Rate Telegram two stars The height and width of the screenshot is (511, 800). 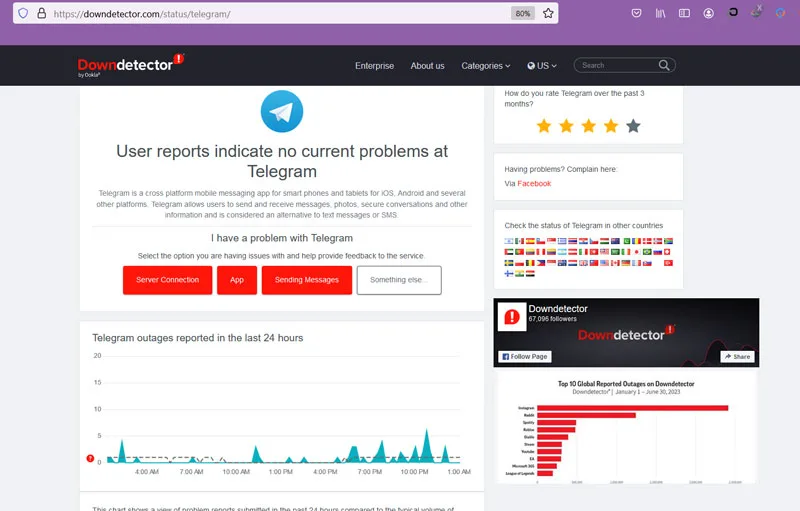(566, 126)
